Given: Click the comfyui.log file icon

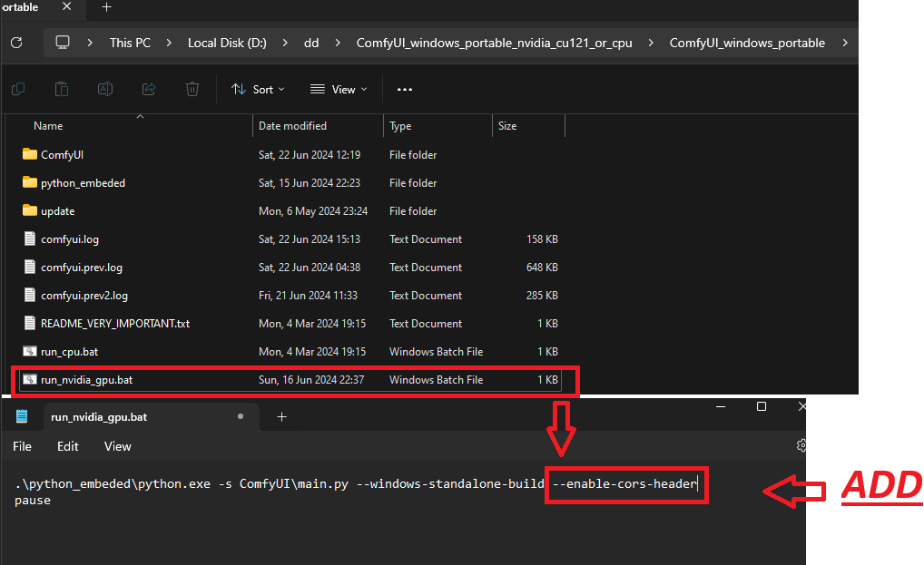Looking at the screenshot, I should [29, 239].
